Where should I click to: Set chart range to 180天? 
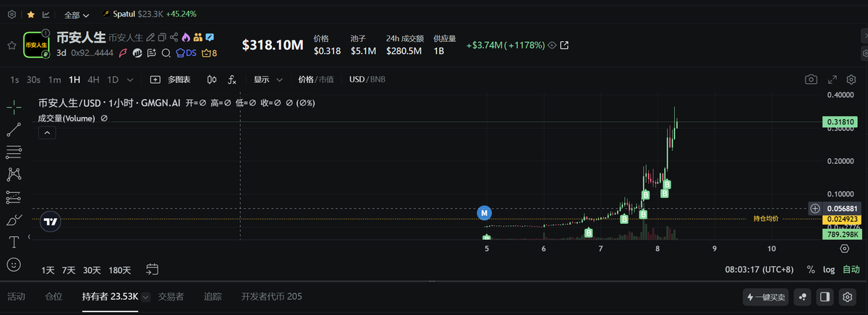tap(119, 269)
